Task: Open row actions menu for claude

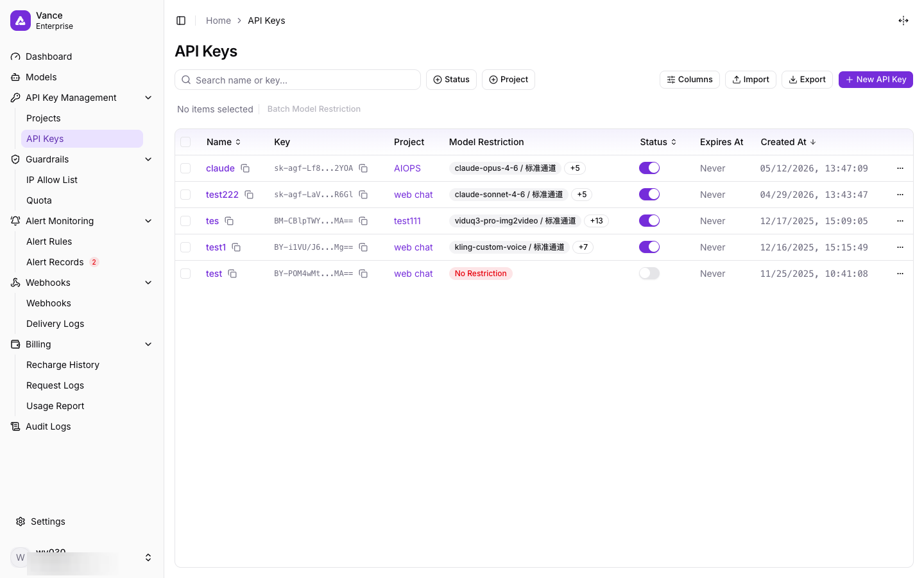Action: pyautogui.click(x=900, y=168)
